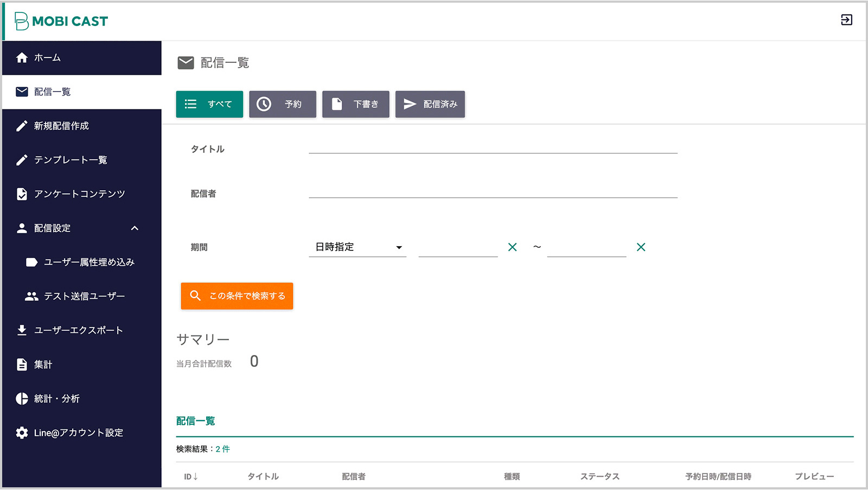This screenshot has height=490, width=868.
Task: Click the pie chart icon for 統計・分析
Action: click(22, 398)
